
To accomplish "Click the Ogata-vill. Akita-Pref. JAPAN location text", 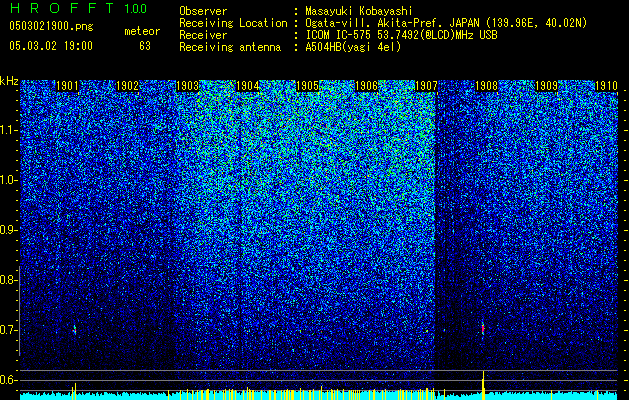I will (446, 23).
